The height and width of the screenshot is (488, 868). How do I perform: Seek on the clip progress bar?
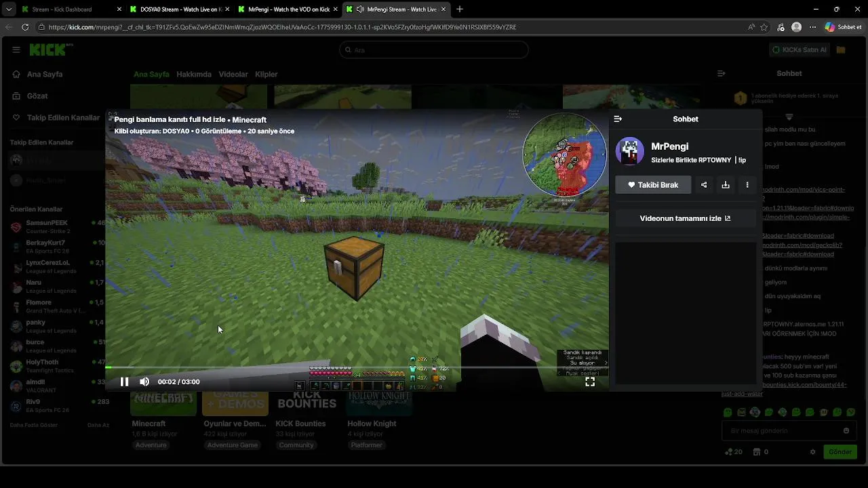point(357,367)
